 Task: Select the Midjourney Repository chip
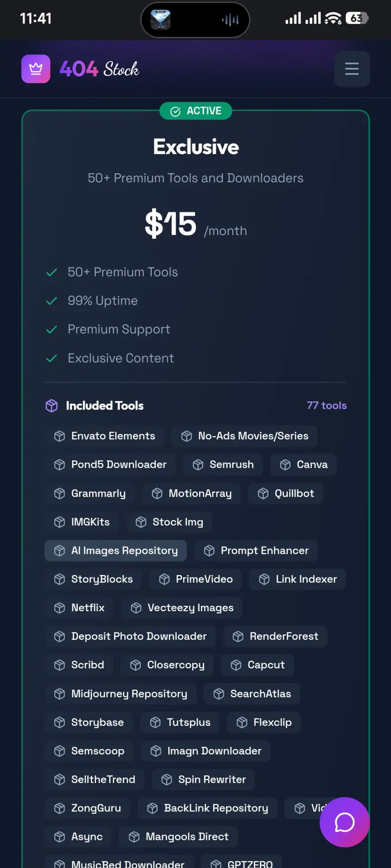point(121,693)
